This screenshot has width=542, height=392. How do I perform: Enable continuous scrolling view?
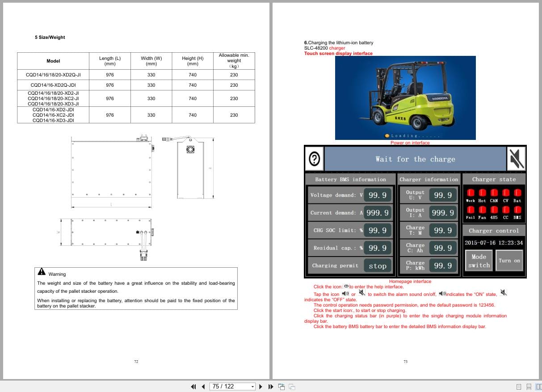529,386
